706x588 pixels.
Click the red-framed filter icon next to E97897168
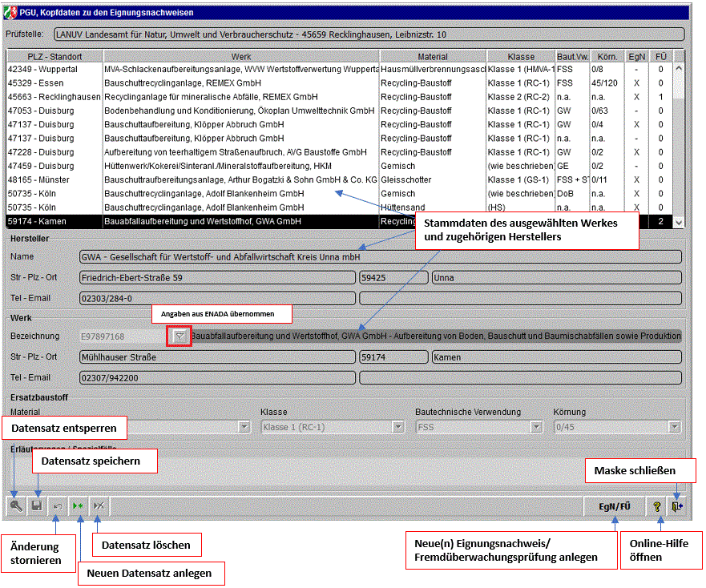(x=180, y=336)
